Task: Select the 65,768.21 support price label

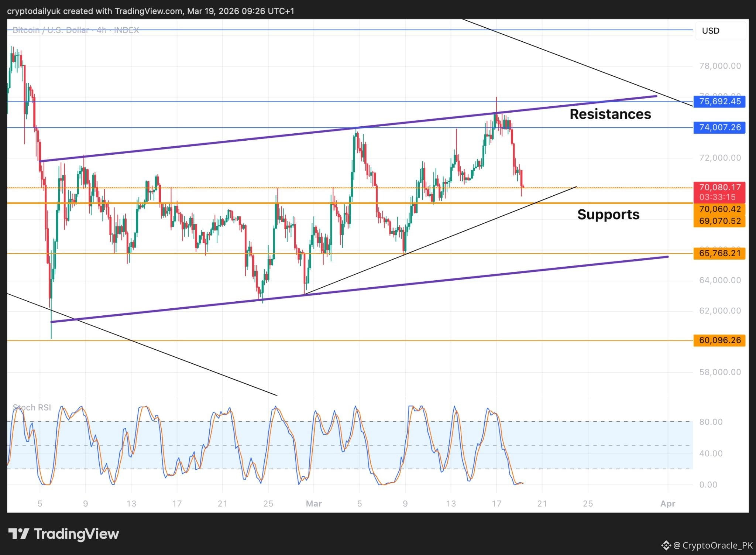Action: pos(719,253)
